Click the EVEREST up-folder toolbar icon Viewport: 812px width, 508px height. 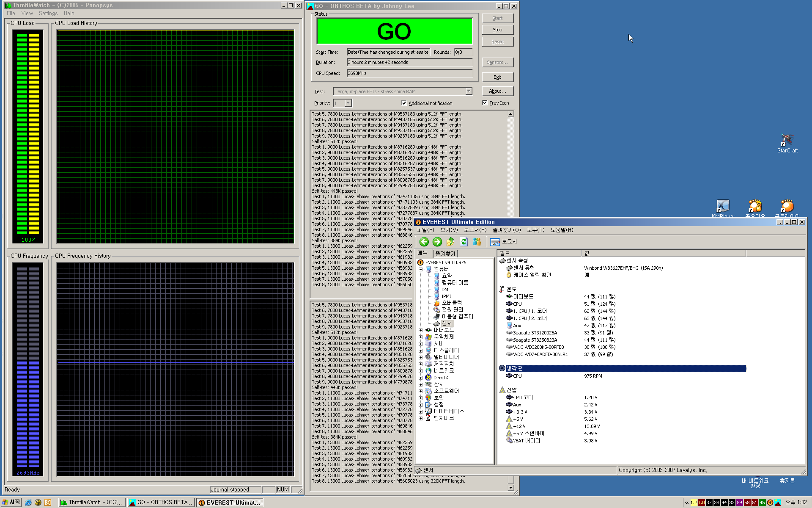[x=450, y=242]
